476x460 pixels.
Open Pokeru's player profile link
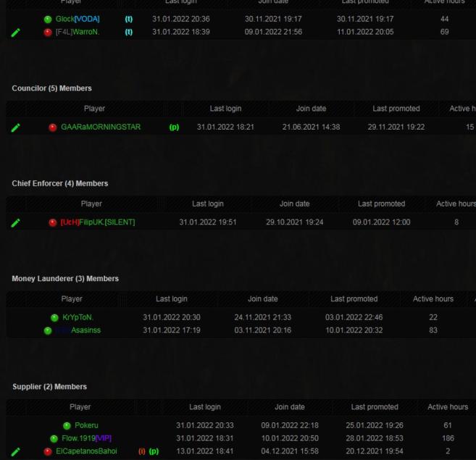pos(86,426)
